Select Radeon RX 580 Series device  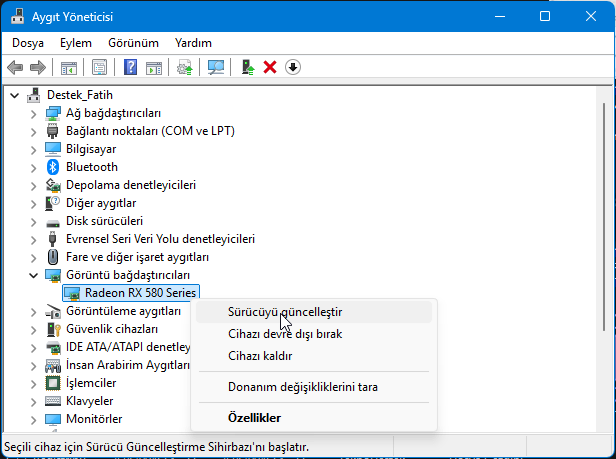[140, 293]
